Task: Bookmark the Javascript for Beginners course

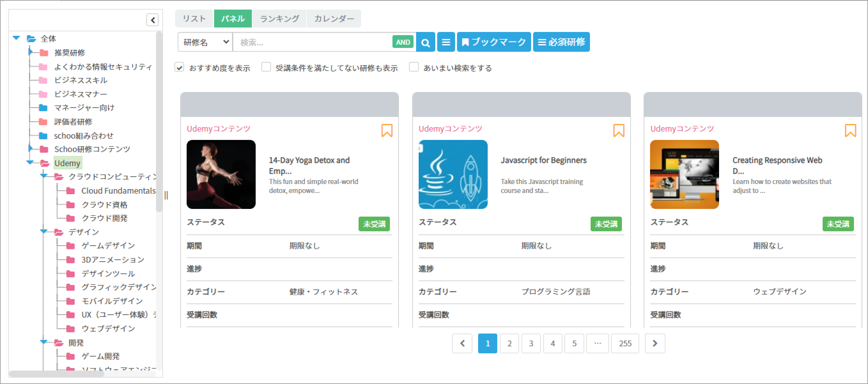Action: (x=618, y=130)
